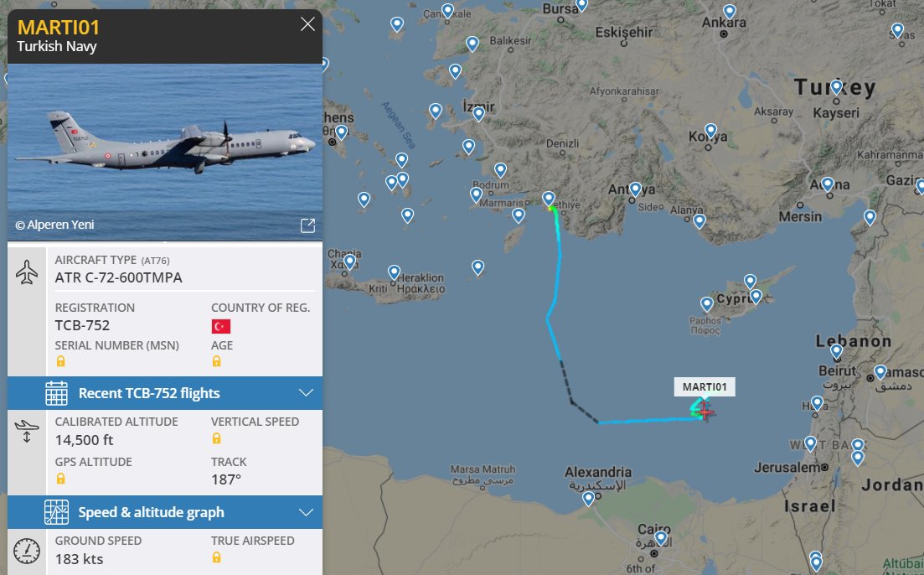Click the airport pin near Ankara
924x575 pixels.
[x=730, y=12]
